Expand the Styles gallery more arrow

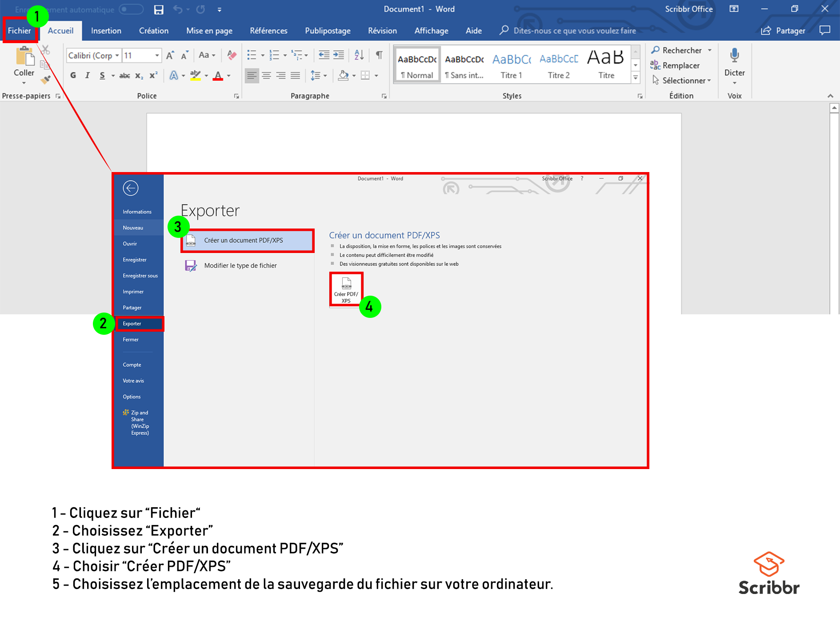(636, 78)
